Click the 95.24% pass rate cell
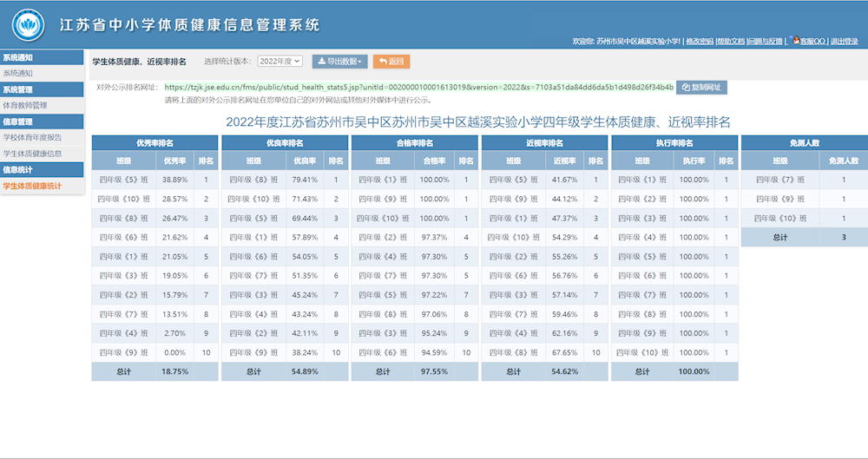Image resolution: width=868 pixels, height=459 pixels. [435, 333]
